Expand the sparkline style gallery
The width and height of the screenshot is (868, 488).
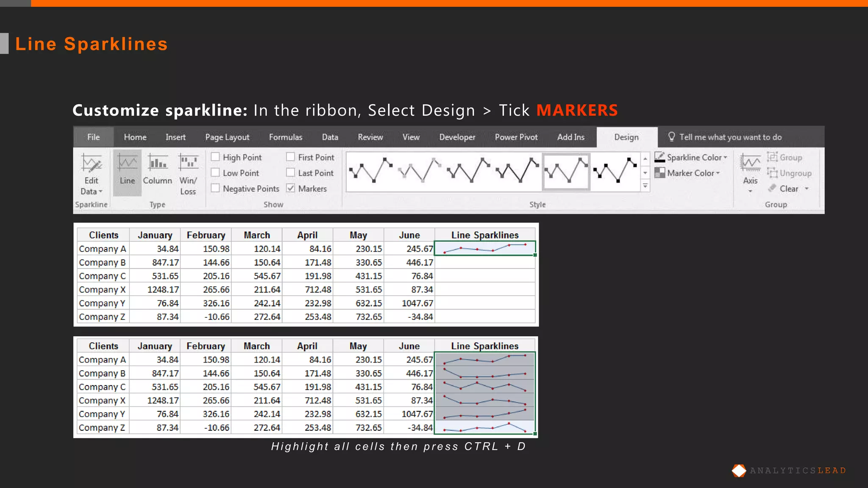pyautogui.click(x=645, y=186)
